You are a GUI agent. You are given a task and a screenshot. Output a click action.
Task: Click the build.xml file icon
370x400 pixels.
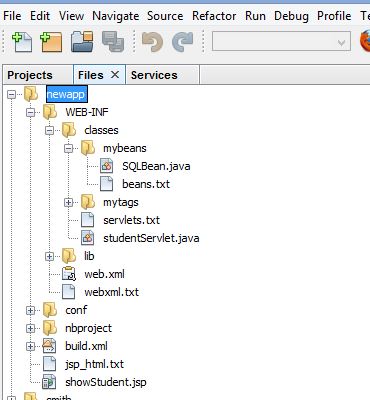[50, 346]
